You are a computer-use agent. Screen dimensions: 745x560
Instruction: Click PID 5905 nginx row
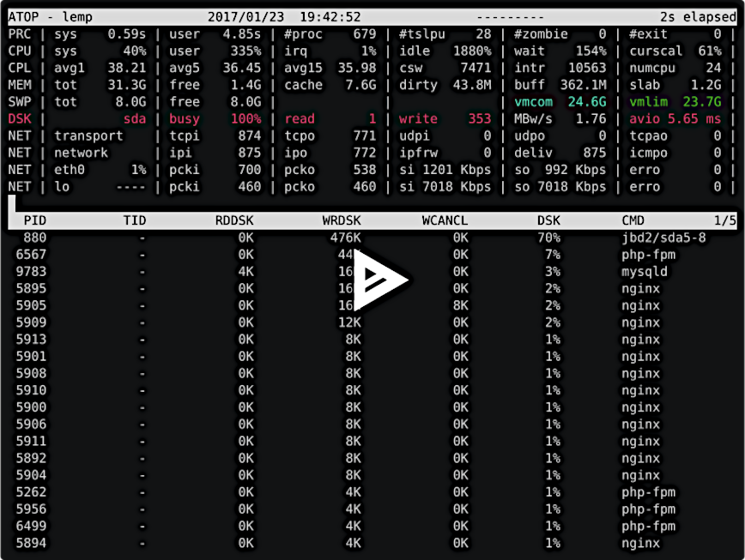click(x=372, y=305)
